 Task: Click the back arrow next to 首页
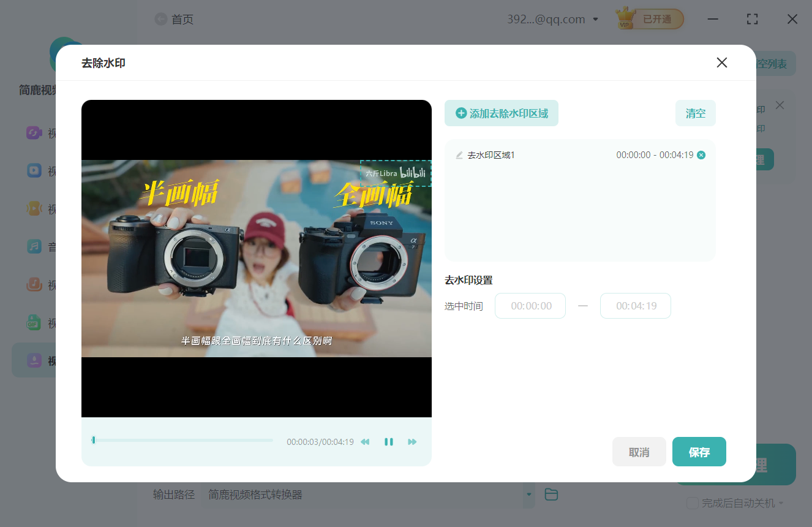point(160,19)
